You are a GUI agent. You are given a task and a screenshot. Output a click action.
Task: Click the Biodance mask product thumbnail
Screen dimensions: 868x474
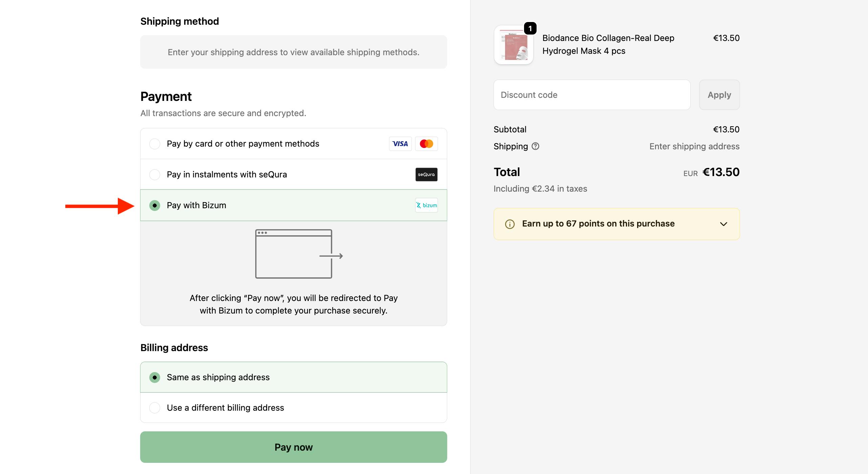coord(513,44)
